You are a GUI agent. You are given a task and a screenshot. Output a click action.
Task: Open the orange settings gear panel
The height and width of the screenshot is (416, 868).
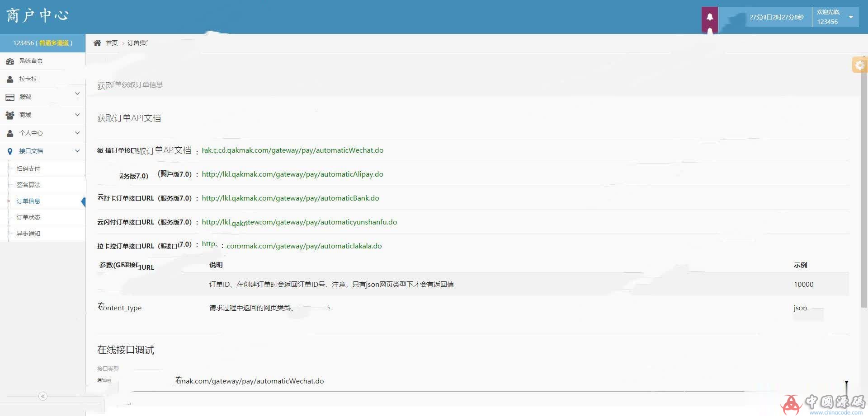tap(859, 65)
